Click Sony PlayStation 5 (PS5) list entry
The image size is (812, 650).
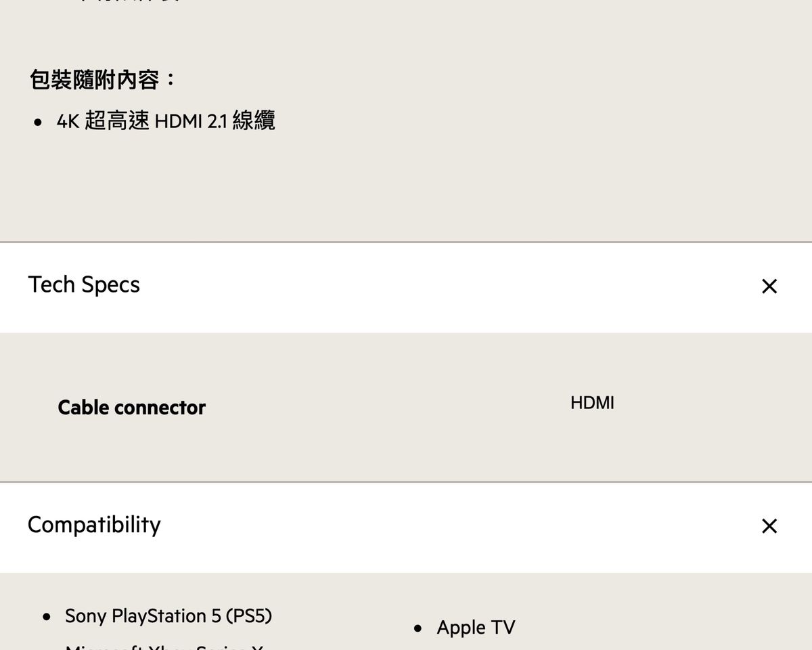coord(168,616)
